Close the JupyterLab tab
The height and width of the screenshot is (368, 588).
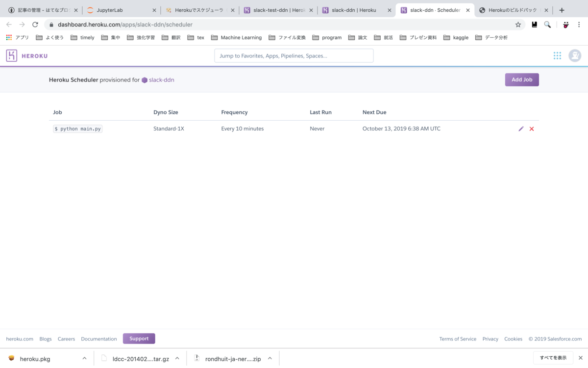154,10
